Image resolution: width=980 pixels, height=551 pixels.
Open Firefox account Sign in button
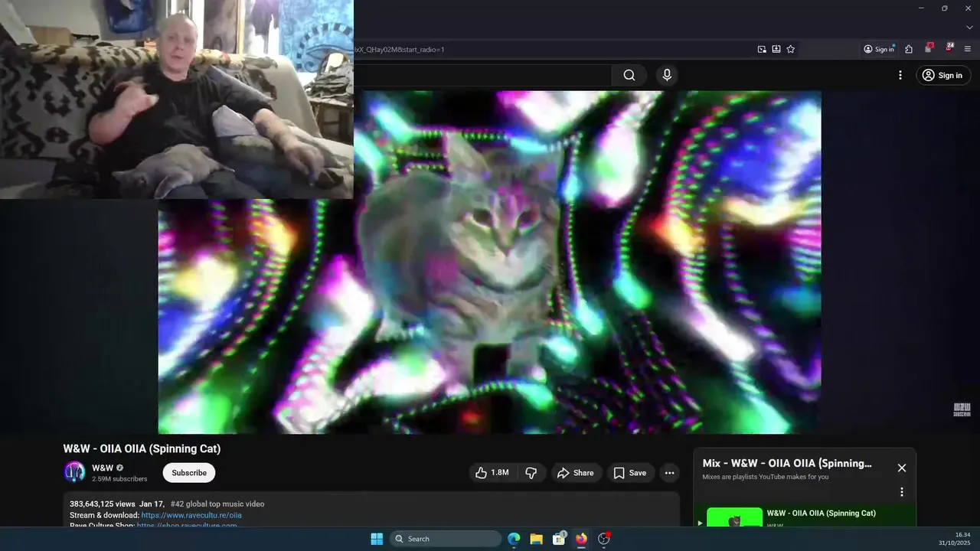point(879,49)
